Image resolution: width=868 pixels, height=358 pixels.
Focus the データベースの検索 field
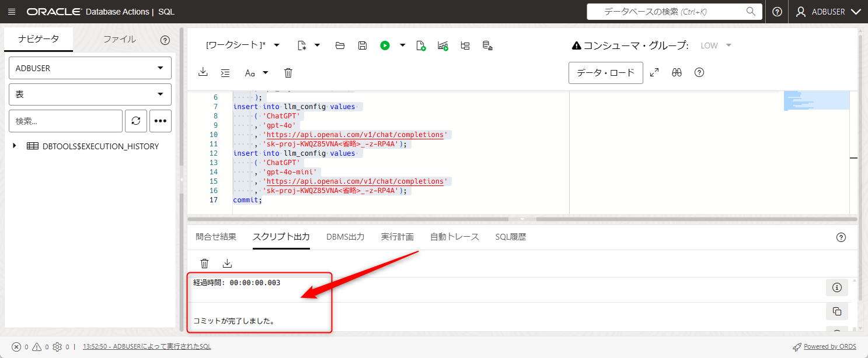coord(674,11)
